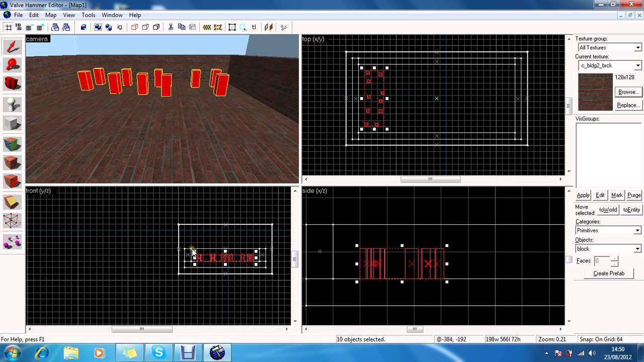Viewport: 644px width, 362px height.
Task: Open the Window menu
Action: coord(112,15)
